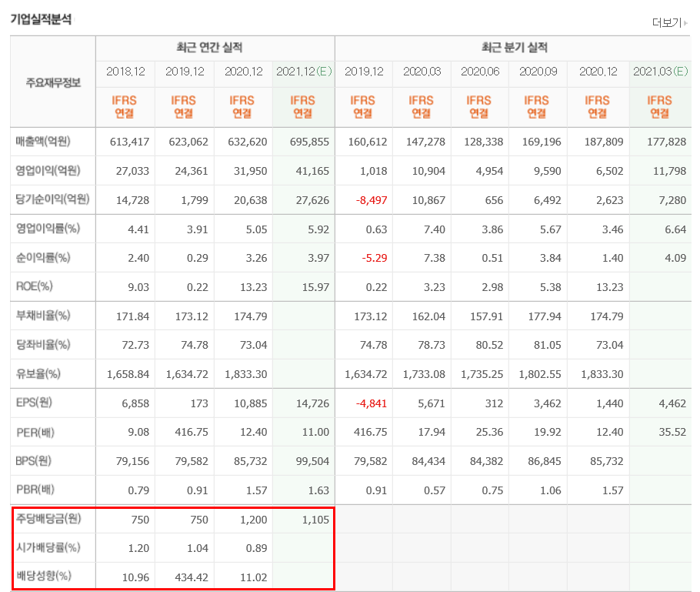Click the 최근 연간 실적 header
This screenshot has height=592, width=700.
(x=209, y=48)
